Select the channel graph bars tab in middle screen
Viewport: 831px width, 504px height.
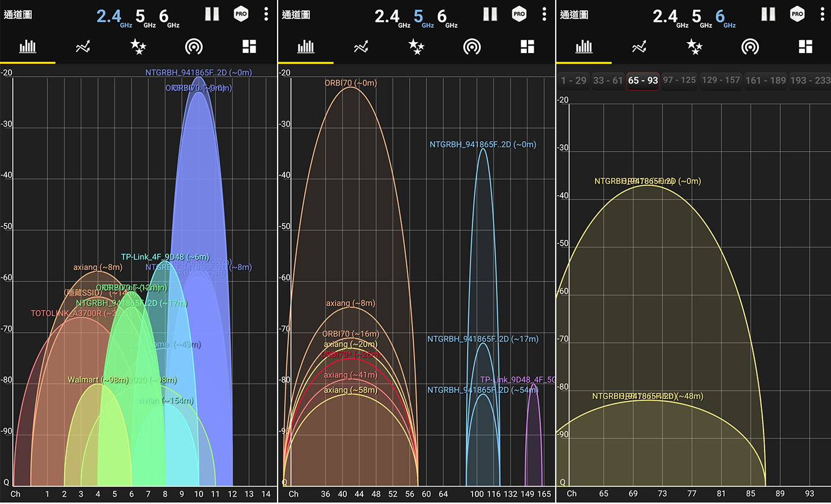(306, 47)
